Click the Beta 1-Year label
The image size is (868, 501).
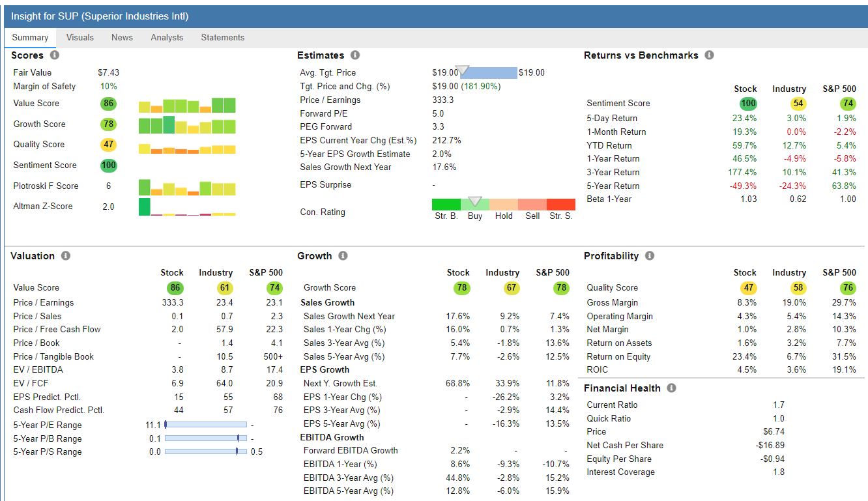tap(609, 199)
